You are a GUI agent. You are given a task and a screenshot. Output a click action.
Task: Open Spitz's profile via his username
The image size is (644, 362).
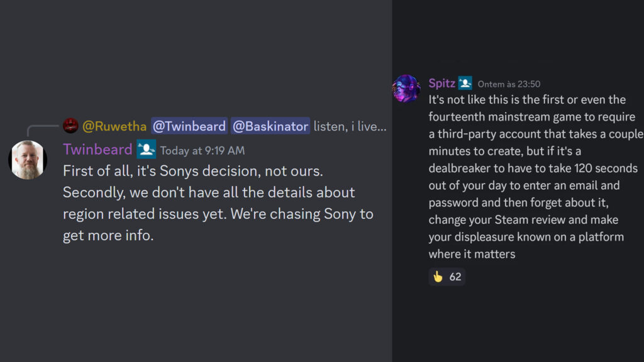(442, 82)
